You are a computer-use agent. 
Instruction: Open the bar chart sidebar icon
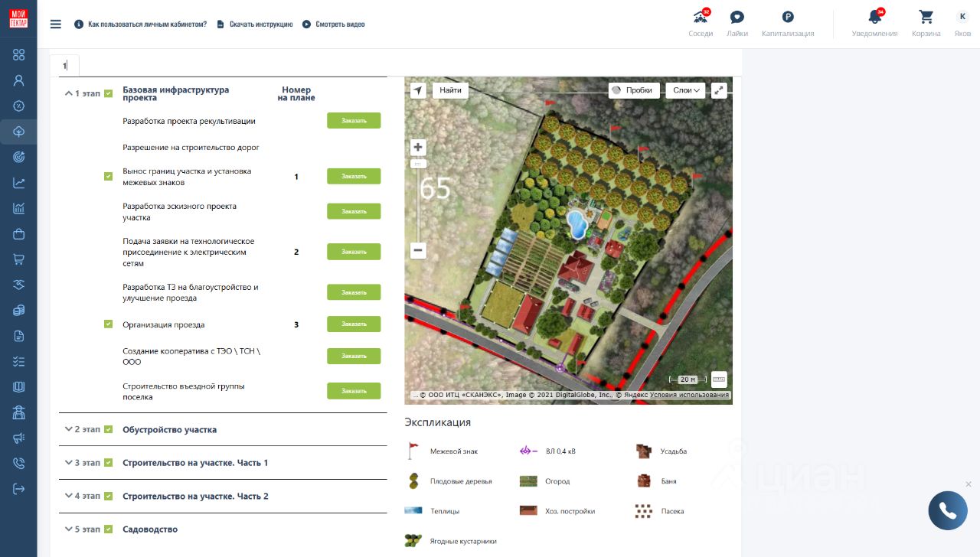click(19, 208)
